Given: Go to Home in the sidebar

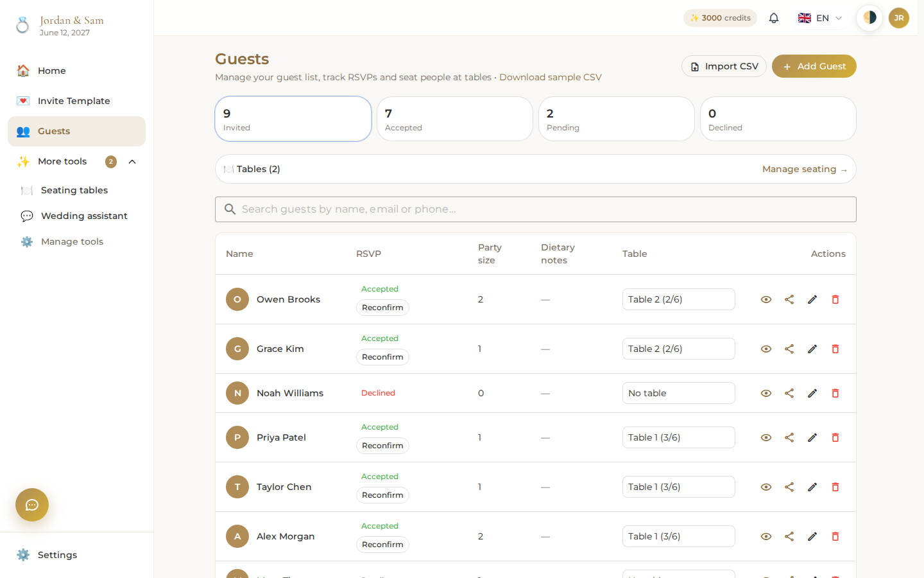Looking at the screenshot, I should [76, 71].
